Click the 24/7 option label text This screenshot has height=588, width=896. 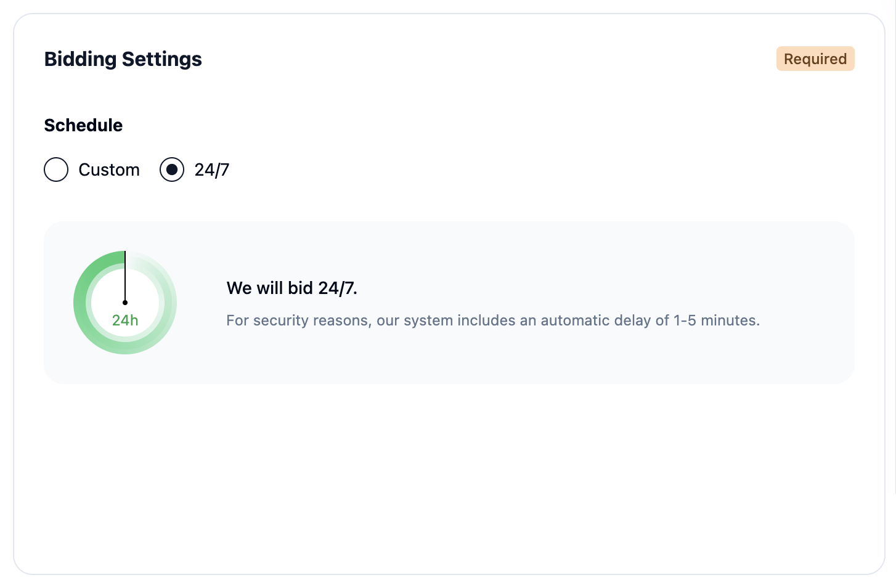pyautogui.click(x=211, y=169)
